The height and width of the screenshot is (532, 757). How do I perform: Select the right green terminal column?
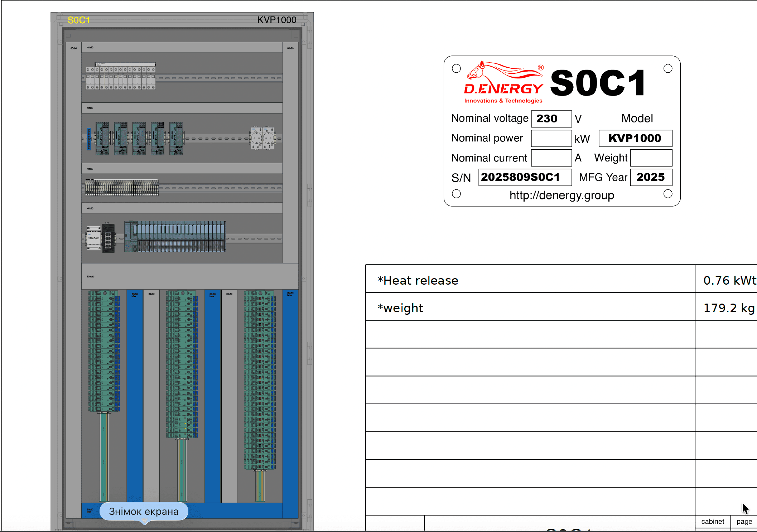pyautogui.click(x=260, y=380)
